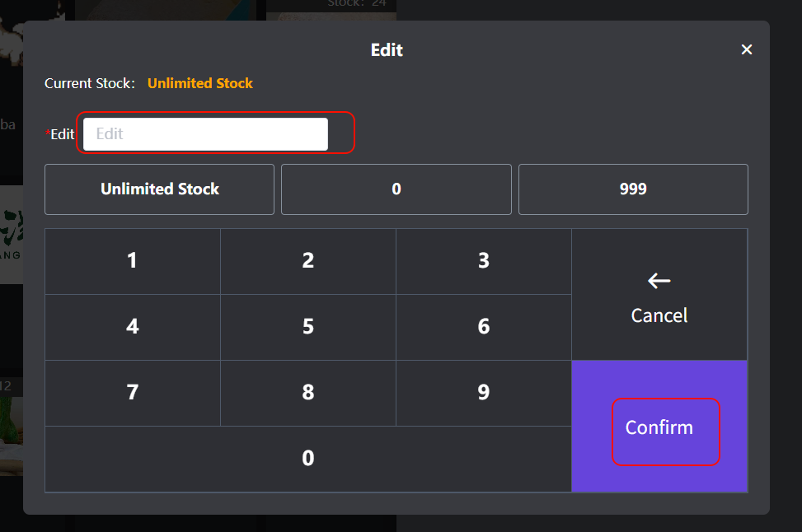The image size is (802, 532).
Task: Tap number 3 on keypad
Action: (x=484, y=261)
